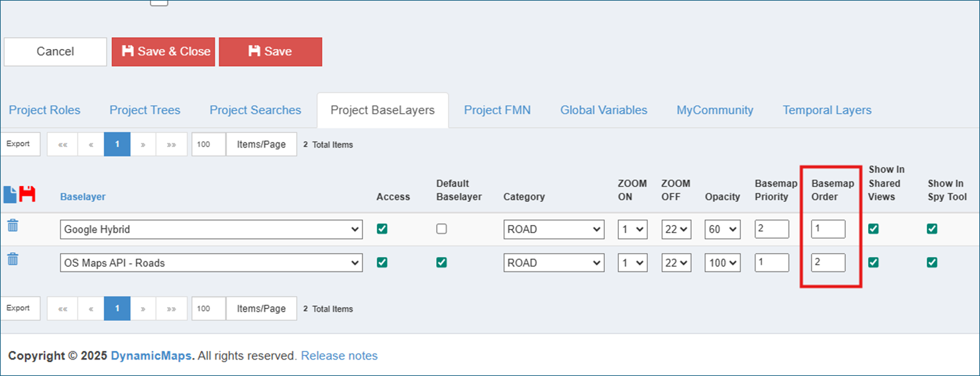Toggle Show In Shared Views for Google Hybrid

pos(873,229)
